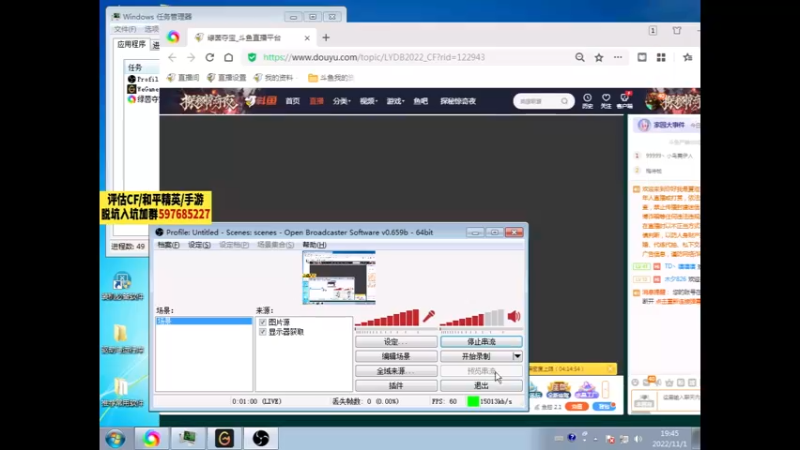Click the green security shield icon

click(252, 58)
